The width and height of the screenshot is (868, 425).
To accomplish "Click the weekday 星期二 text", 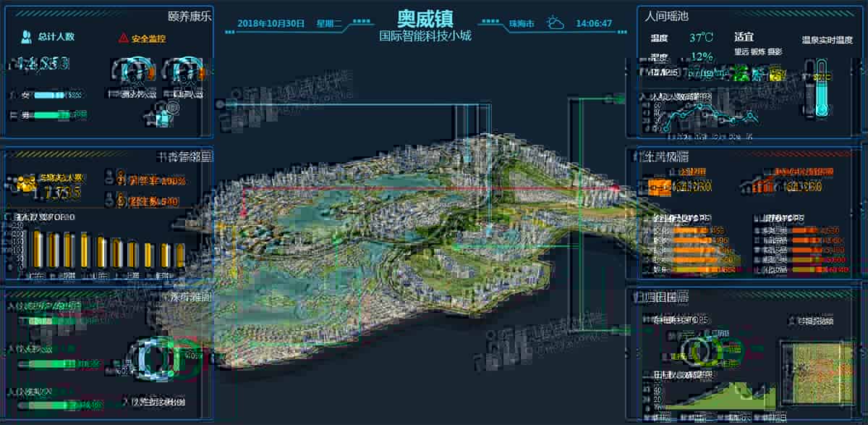I will tap(329, 23).
